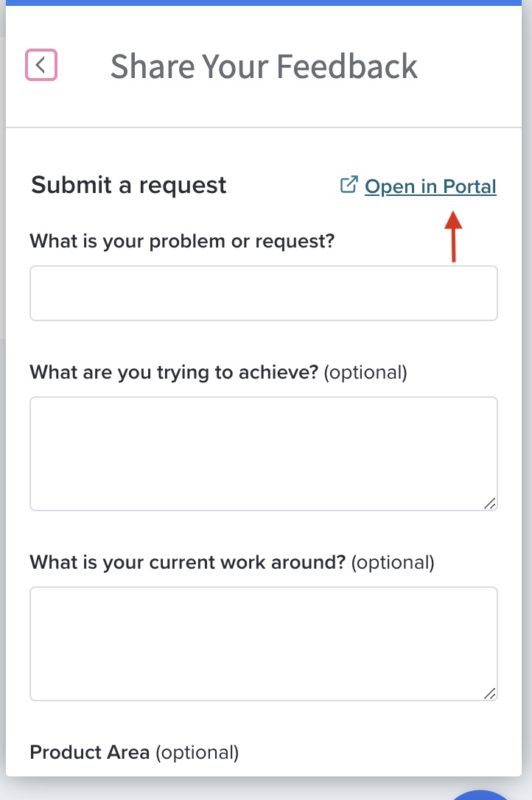Click the external link icon beside Open in Portal
The height and width of the screenshot is (800, 532).
point(349,185)
